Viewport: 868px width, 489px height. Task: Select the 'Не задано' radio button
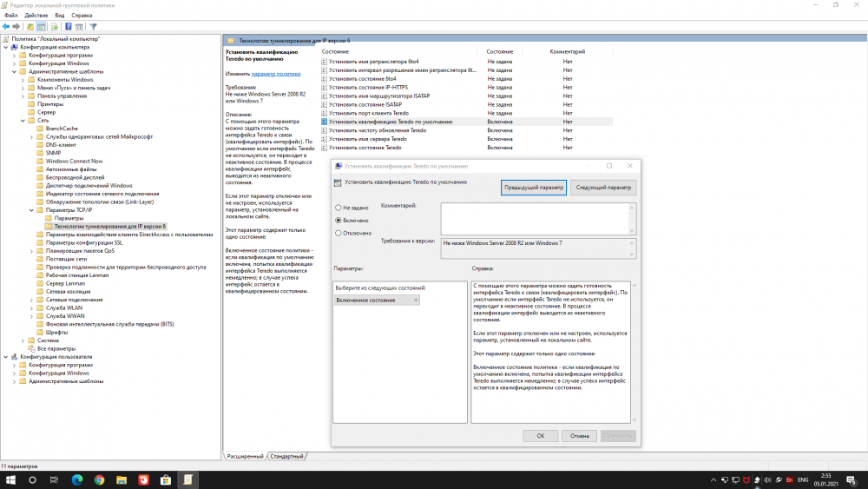click(x=339, y=208)
